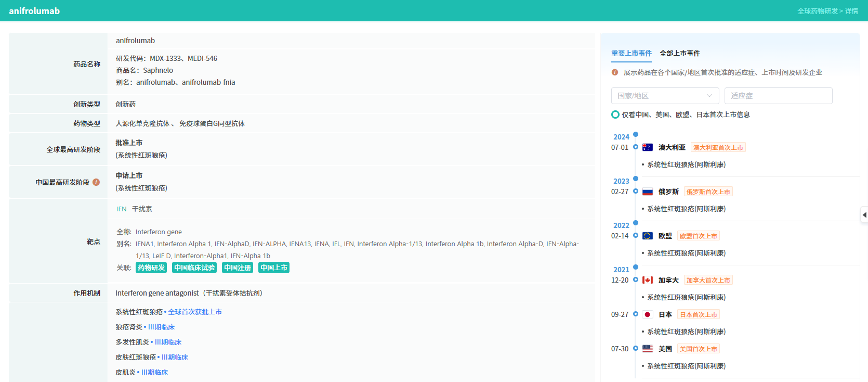Image resolution: width=868 pixels, height=382 pixels.
Task: Click the United States flag icon
Action: [648, 349]
